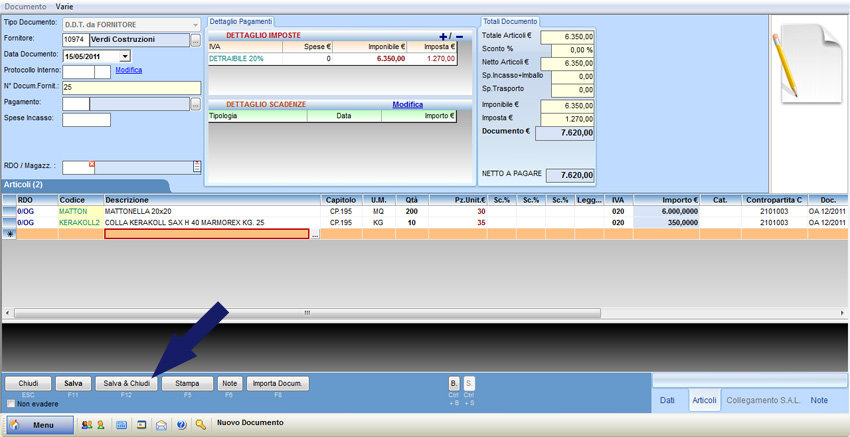Click the Salva & Chiudi button
This screenshot has width=850, height=437.
[x=126, y=383]
